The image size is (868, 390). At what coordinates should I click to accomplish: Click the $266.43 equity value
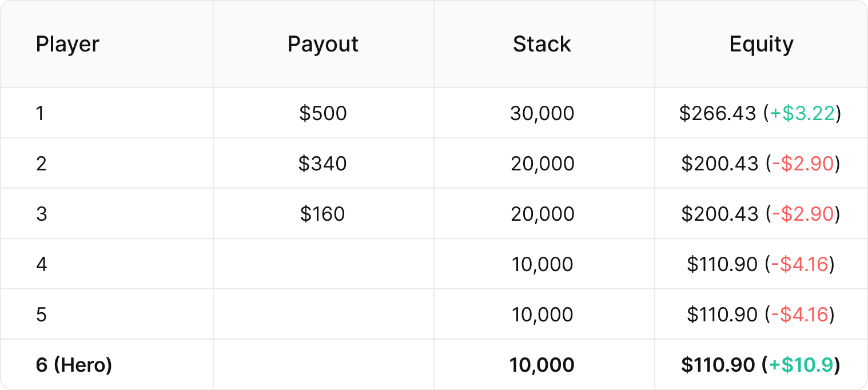coord(718,113)
